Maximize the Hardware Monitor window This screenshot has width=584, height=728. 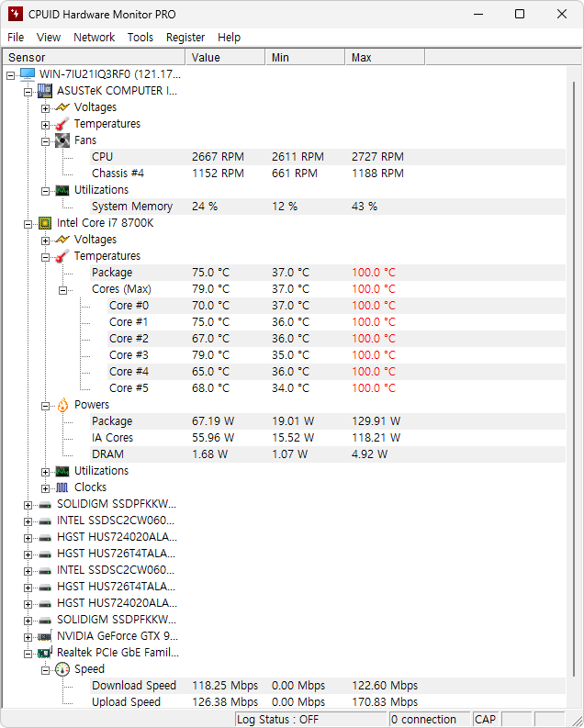click(520, 14)
